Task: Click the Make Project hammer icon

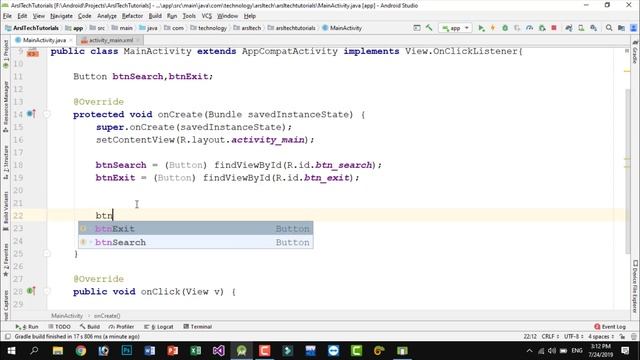Action: 429,28
